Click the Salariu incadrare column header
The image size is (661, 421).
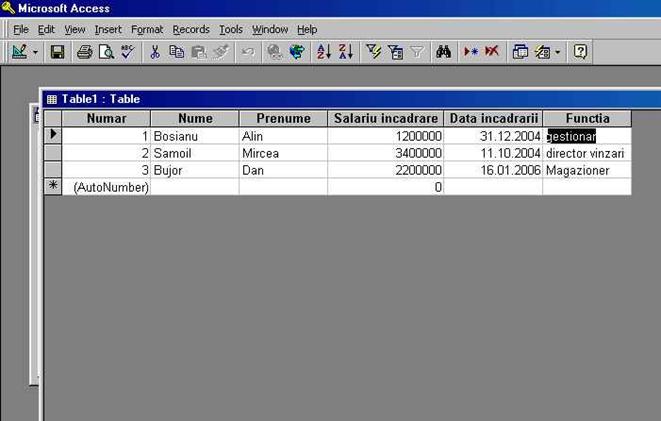click(x=385, y=118)
